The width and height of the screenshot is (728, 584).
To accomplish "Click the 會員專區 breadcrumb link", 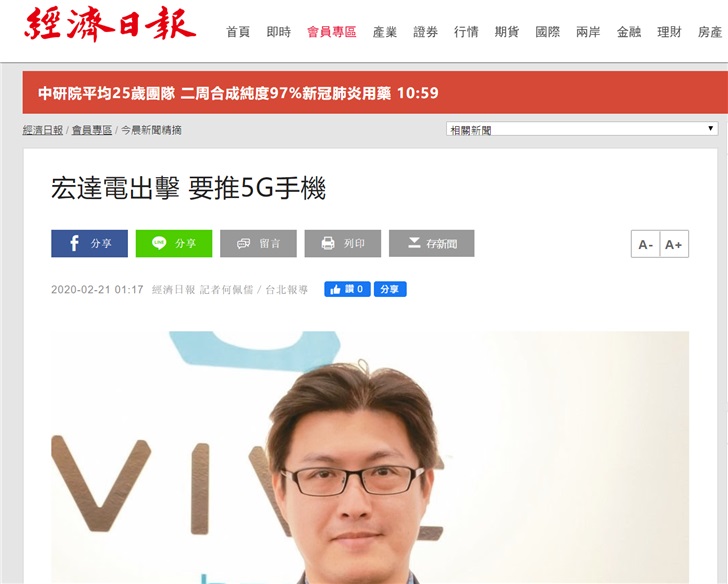I will pos(92,130).
